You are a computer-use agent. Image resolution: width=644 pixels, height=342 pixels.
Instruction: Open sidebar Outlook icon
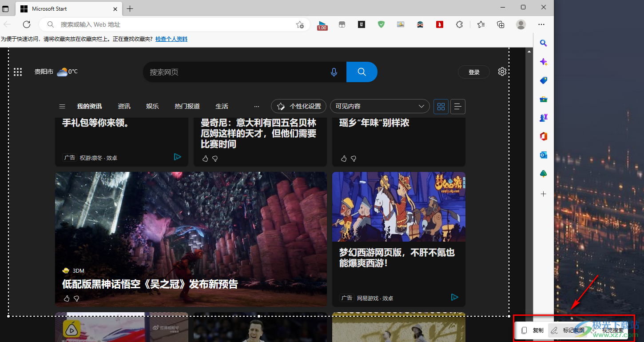tap(543, 155)
